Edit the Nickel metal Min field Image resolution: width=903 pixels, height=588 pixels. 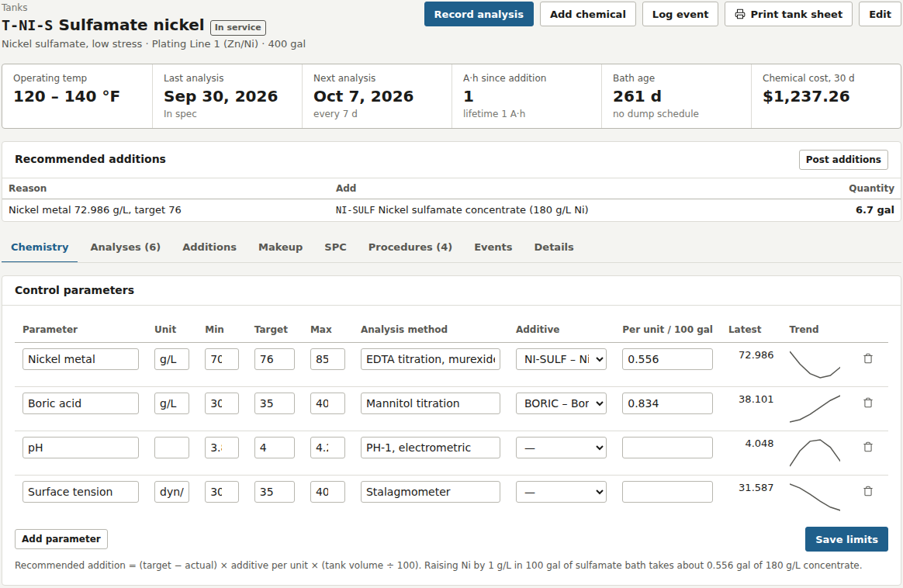222,359
